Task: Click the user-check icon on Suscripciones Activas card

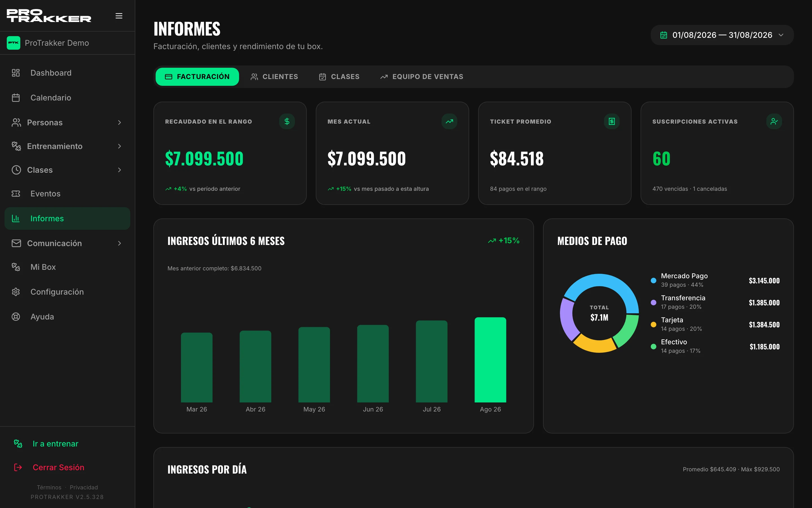Action: point(774,121)
